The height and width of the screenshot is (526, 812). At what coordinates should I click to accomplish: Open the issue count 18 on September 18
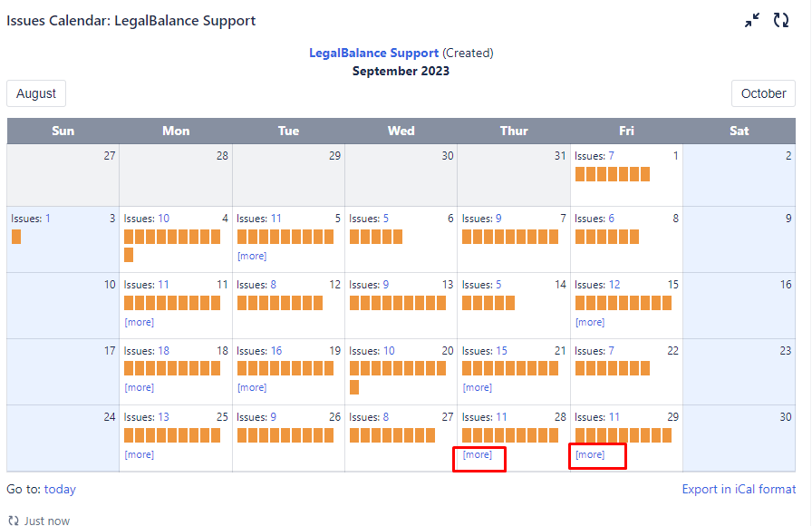point(163,351)
